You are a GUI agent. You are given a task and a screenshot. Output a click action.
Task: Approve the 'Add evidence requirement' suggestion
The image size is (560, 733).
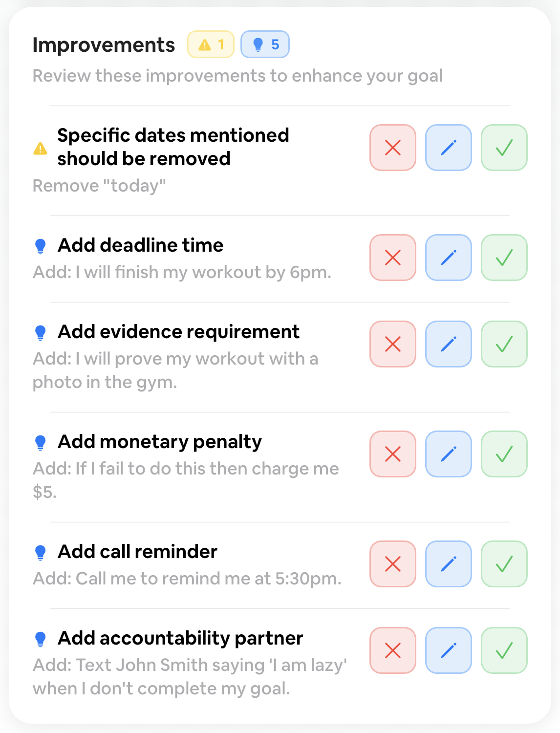coord(504,344)
